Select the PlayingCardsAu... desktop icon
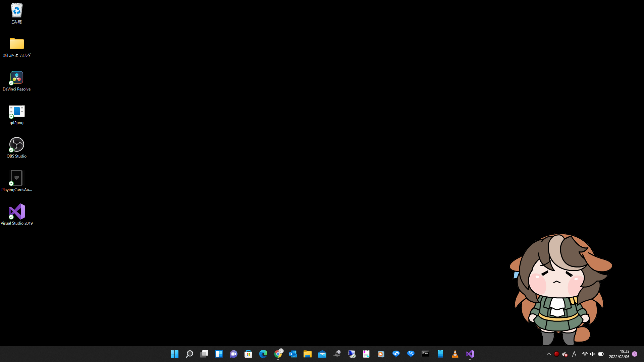 click(16, 181)
